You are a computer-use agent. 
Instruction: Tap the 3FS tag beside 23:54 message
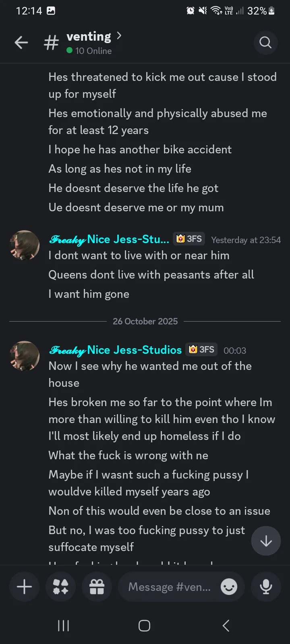point(189,239)
